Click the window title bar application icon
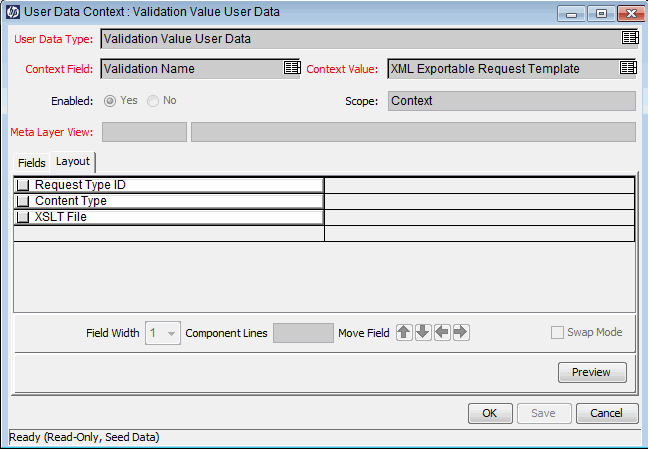The image size is (648, 449). click(x=12, y=12)
